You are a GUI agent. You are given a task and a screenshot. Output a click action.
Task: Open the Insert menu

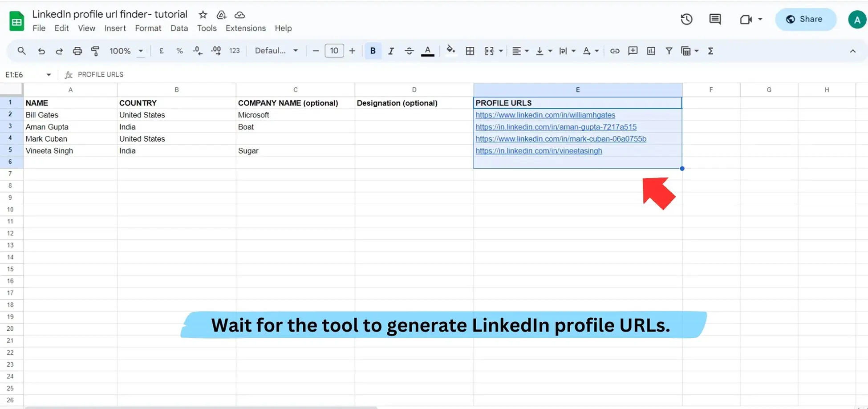(x=115, y=28)
